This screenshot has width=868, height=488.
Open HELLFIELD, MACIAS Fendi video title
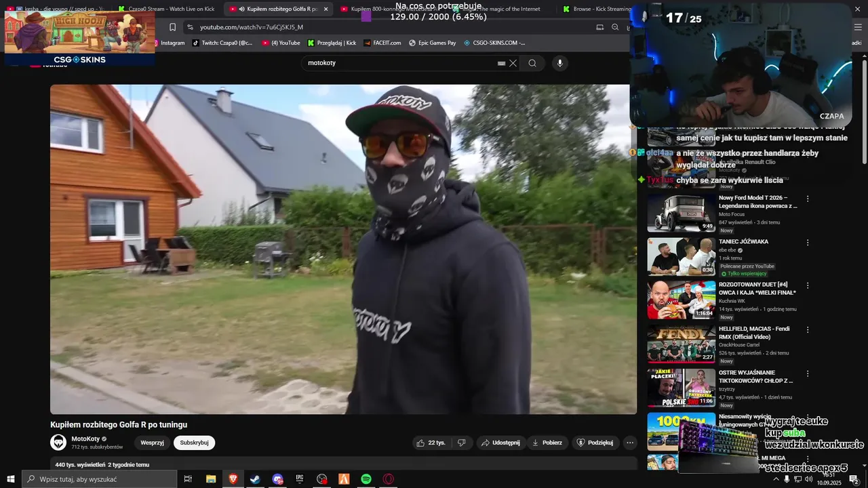click(754, 333)
